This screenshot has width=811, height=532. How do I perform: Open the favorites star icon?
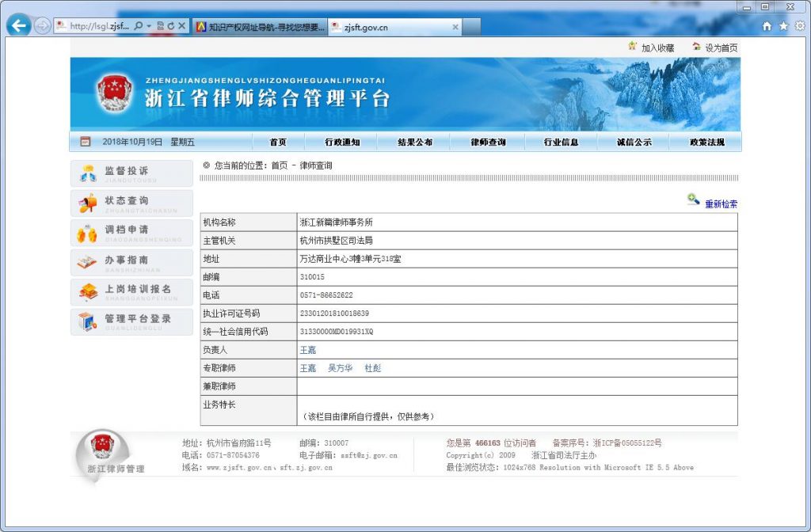[x=783, y=26]
